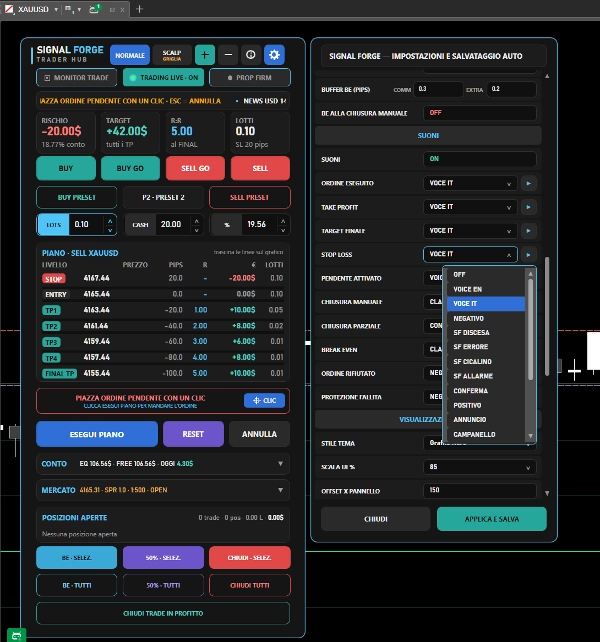Click CHIUDI TUTTI button
Image resolution: width=600 pixels, height=642 pixels.
pyautogui.click(x=250, y=585)
